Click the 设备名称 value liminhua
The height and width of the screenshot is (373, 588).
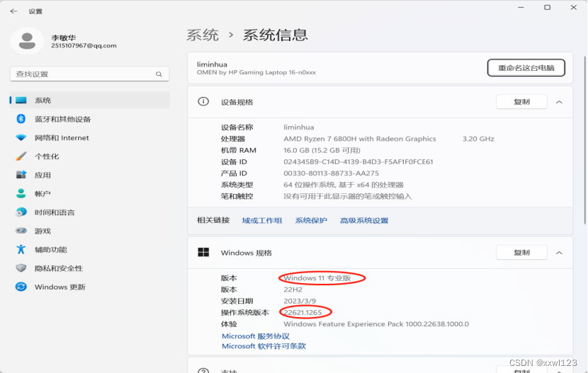pyautogui.click(x=299, y=127)
